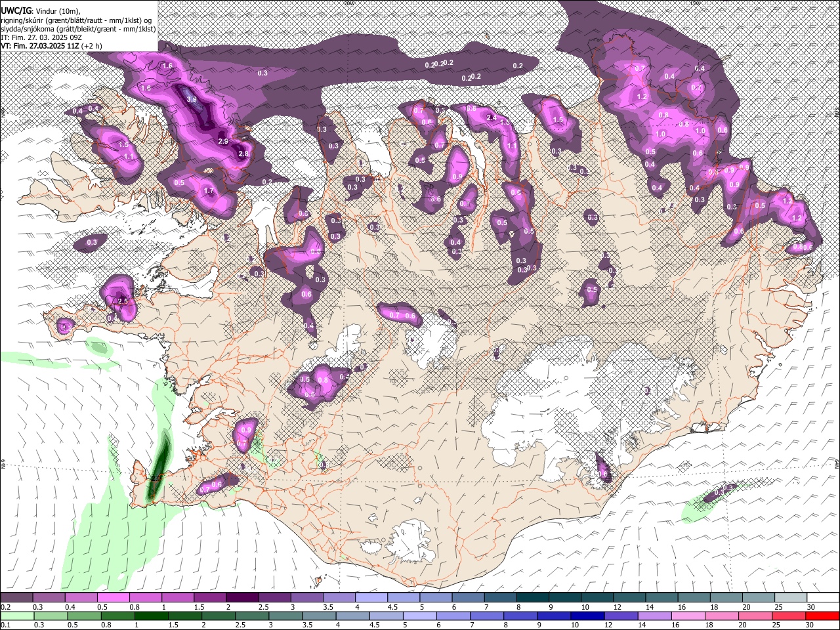Viewport: 840px width, 630px height.
Task: Click the '(+2 h)' forecast offset text
Action: click(91, 46)
